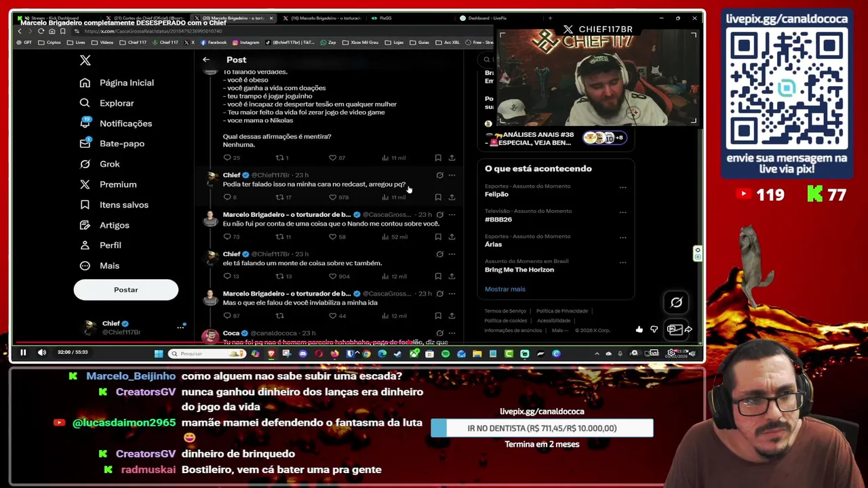Viewport: 868px width, 488px height.
Task: Click the Pesquisar taskbar search box
Action: click(206, 353)
